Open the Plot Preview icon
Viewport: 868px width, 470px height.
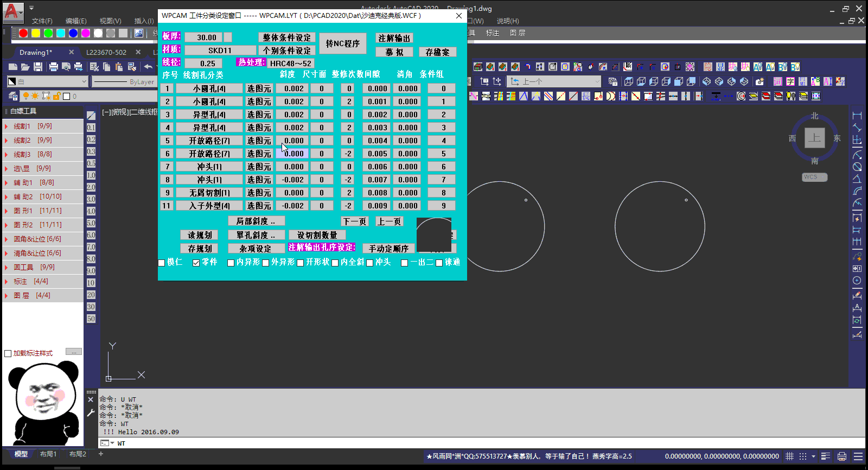tap(66, 67)
